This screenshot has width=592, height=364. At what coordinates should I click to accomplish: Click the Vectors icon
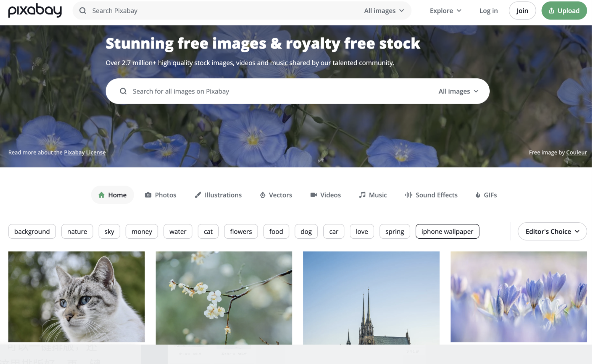(263, 195)
